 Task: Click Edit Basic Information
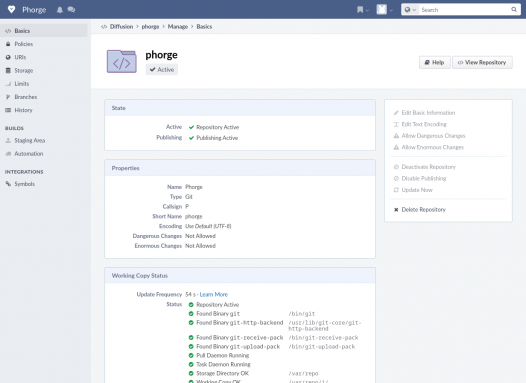click(428, 113)
